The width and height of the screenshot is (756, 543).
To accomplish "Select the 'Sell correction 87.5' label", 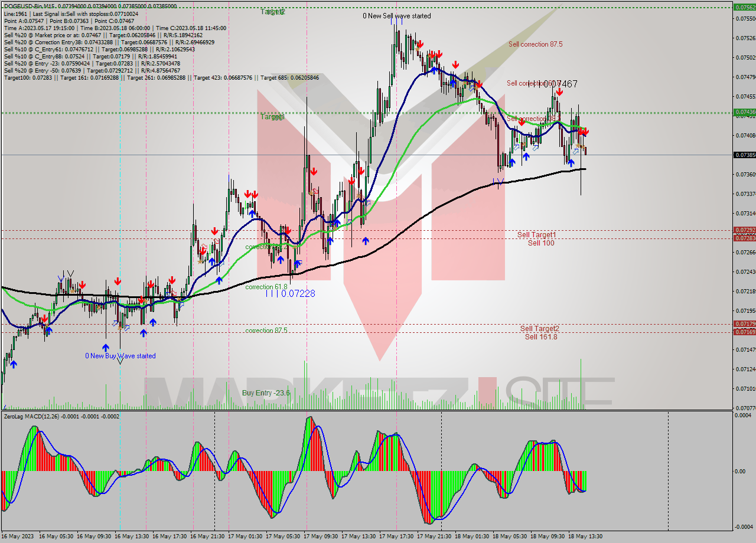I will (x=535, y=44).
